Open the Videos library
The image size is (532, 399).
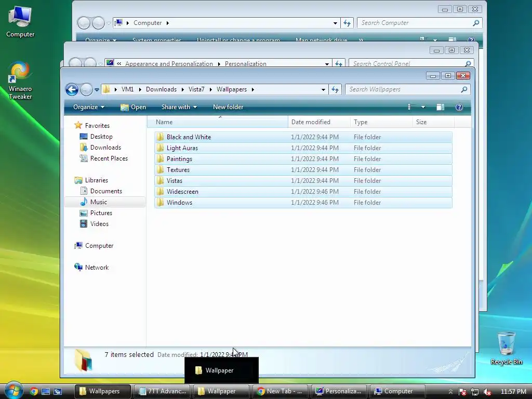pos(94,223)
